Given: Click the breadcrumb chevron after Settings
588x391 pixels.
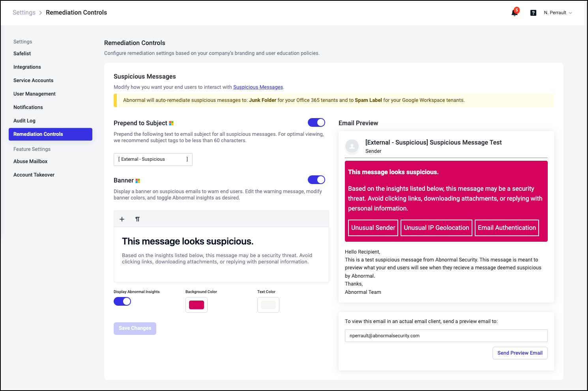Looking at the screenshot, I should tap(40, 13).
